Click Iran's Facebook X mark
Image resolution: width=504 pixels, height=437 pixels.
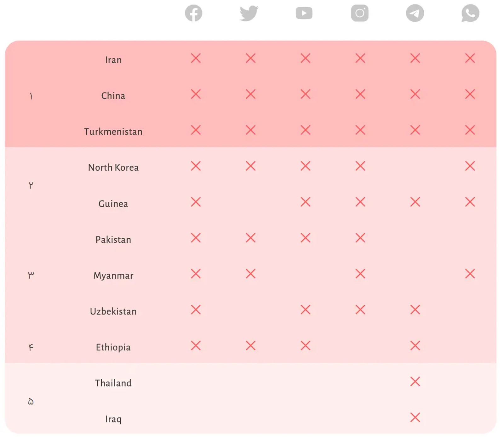click(196, 58)
